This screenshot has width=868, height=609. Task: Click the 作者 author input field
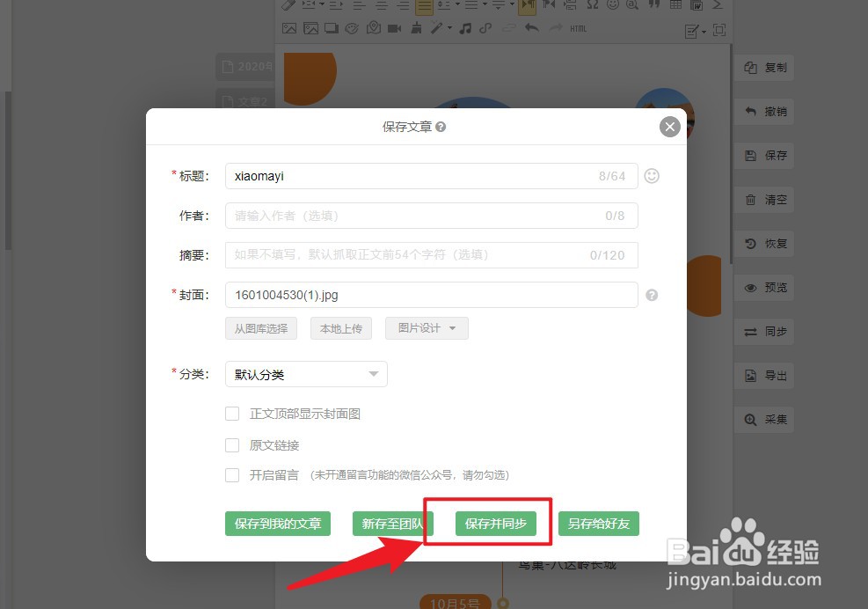431,216
